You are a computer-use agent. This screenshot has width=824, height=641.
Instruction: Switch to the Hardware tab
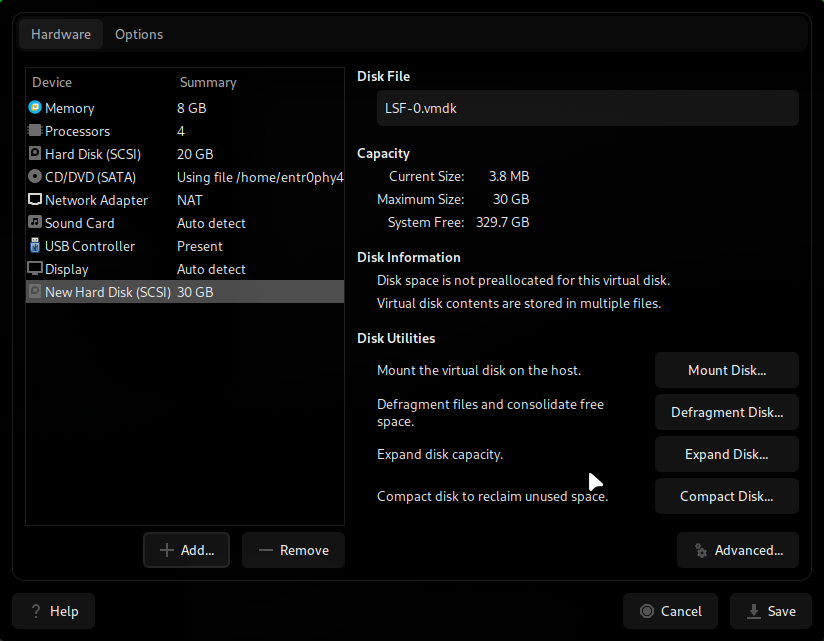coord(60,34)
